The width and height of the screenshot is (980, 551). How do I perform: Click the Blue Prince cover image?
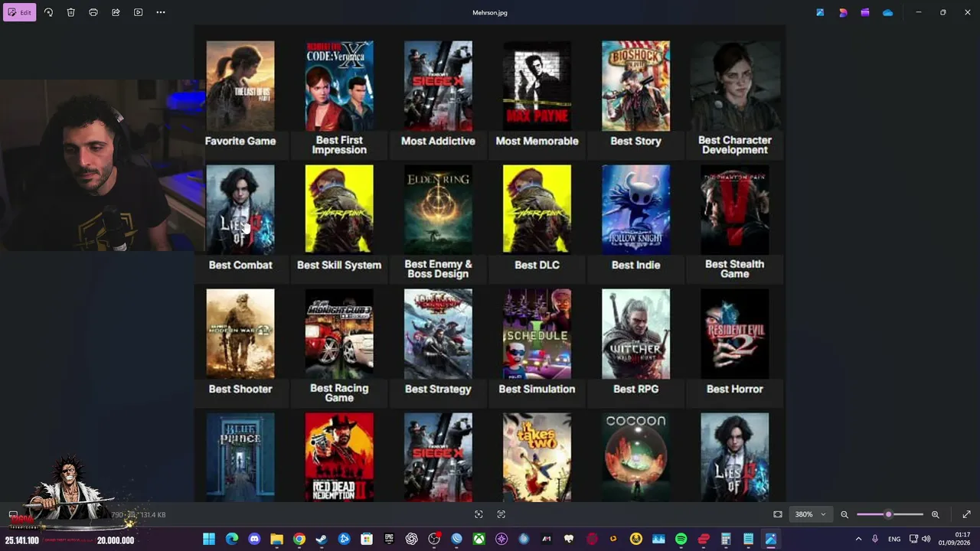pos(240,457)
